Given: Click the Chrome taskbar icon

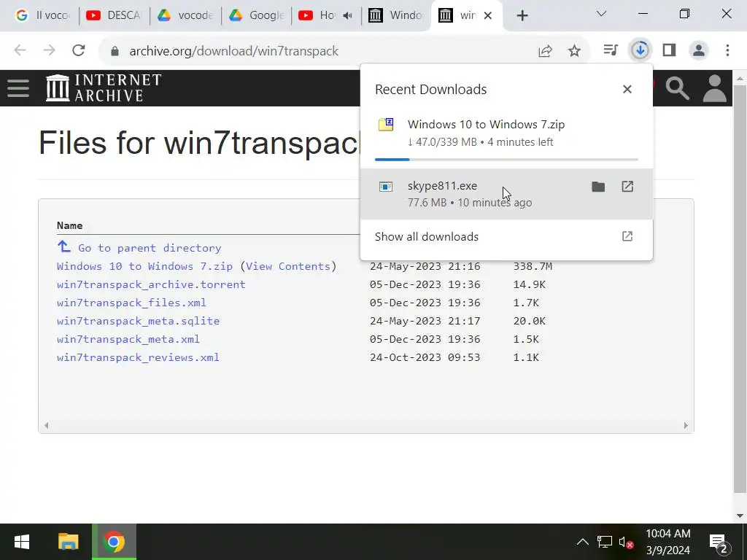Looking at the screenshot, I should [x=114, y=542].
